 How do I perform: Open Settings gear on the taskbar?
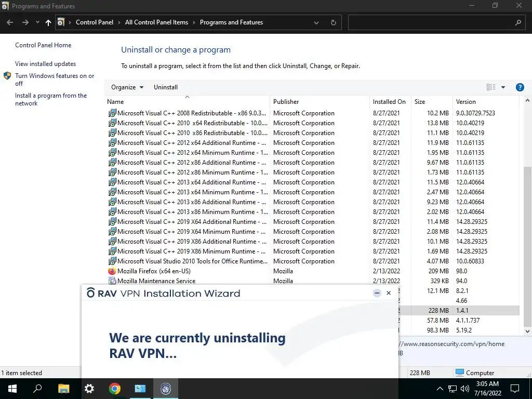(89, 389)
